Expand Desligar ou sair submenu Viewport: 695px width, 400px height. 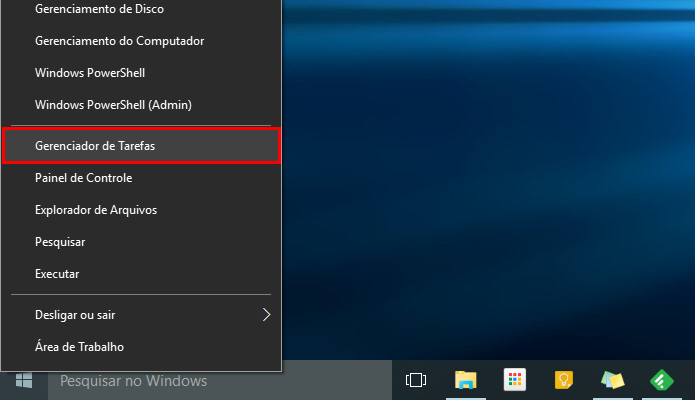click(141, 314)
